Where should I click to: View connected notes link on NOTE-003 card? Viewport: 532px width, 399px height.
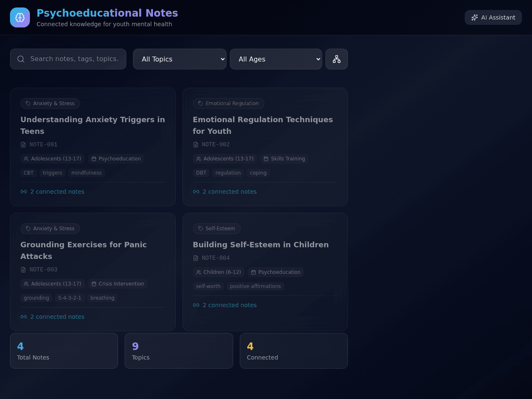[52, 317]
